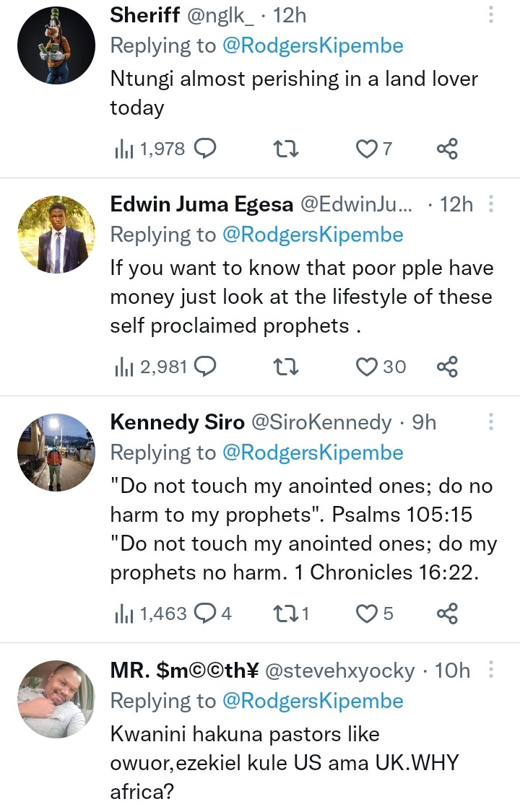Viewport: 520px width, 812px height.
Task: Open more options for Edwin's tweet
Action: [491, 204]
